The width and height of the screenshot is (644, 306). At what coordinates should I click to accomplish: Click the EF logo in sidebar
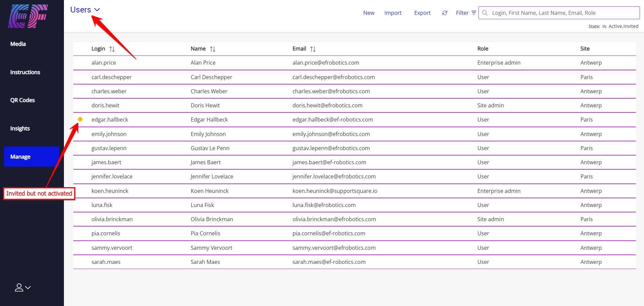click(x=28, y=16)
